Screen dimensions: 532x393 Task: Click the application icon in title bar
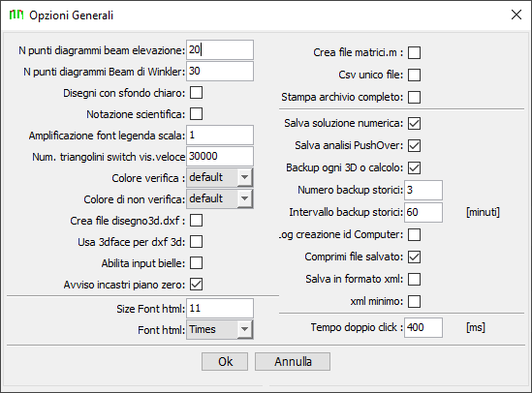16,15
